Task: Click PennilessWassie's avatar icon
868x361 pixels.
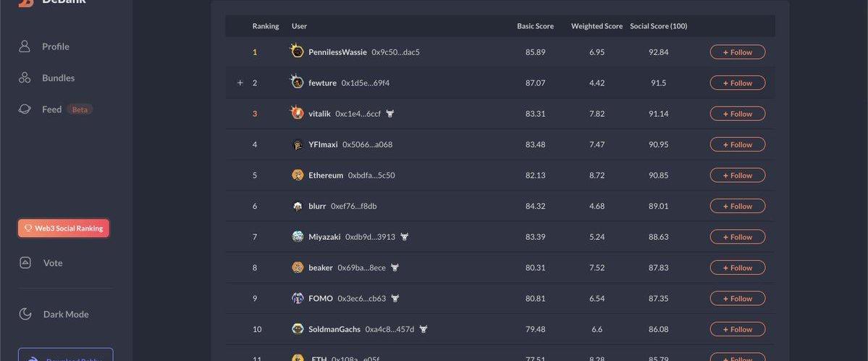Action: tap(297, 51)
